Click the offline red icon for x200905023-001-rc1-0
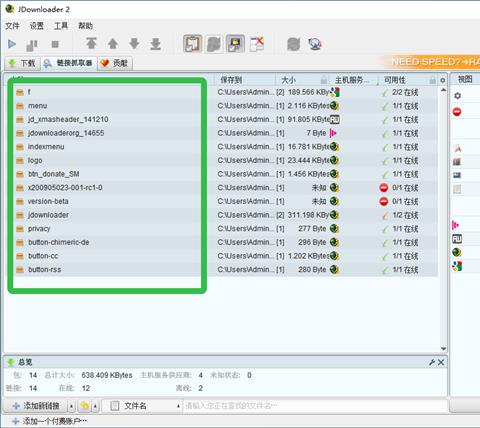The width and height of the screenshot is (480, 428). tap(384, 188)
